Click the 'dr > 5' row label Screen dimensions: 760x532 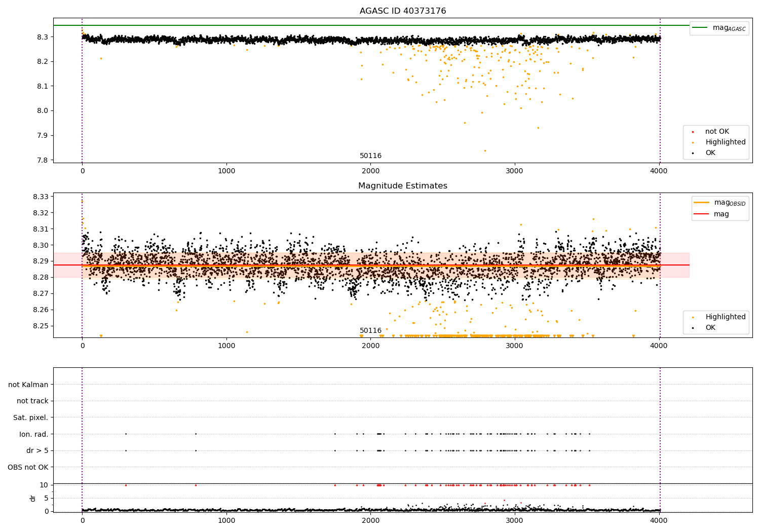37,451
